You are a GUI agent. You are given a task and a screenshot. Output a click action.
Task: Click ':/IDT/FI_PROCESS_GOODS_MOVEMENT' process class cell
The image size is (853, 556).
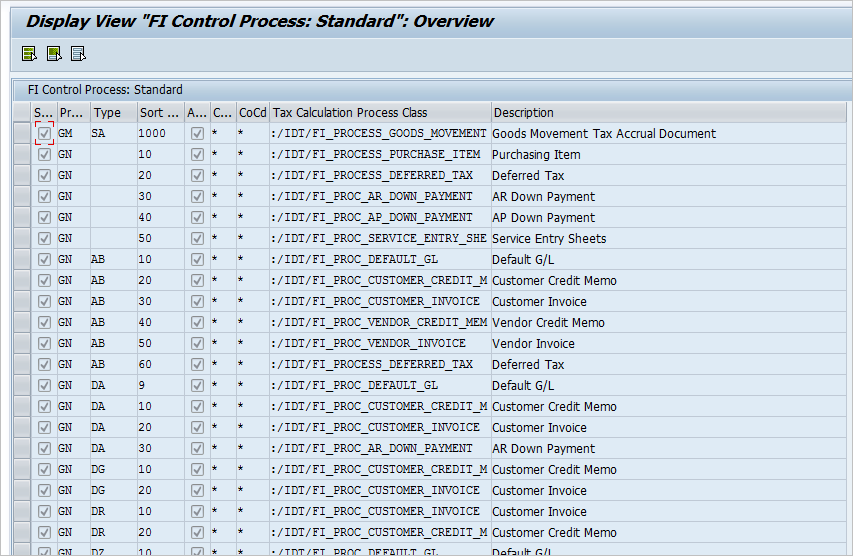click(379, 133)
